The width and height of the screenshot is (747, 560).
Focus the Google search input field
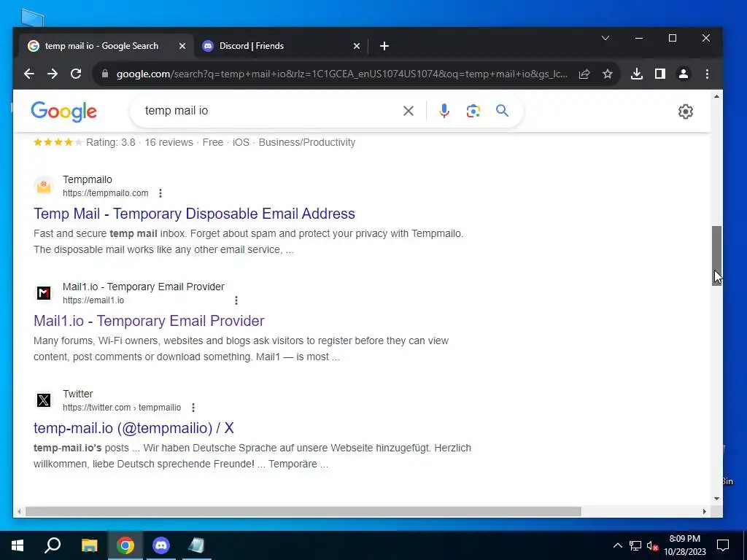click(x=269, y=111)
